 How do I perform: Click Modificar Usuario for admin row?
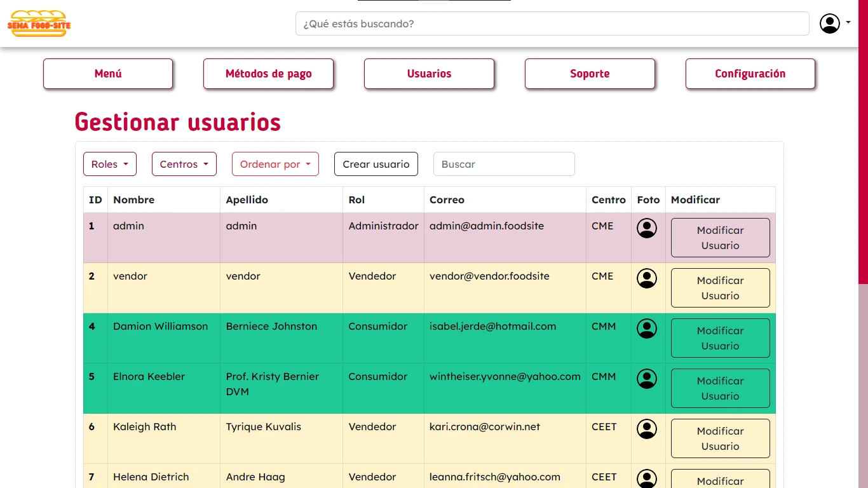721,238
